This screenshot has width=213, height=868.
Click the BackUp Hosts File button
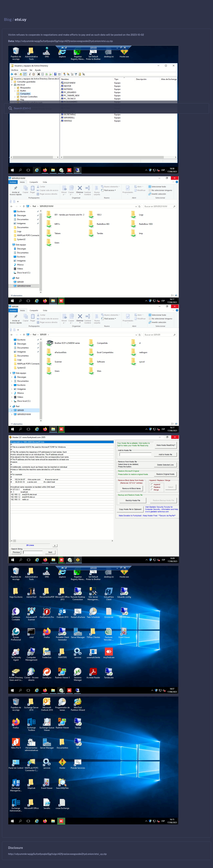pyautogui.click(x=132, y=500)
